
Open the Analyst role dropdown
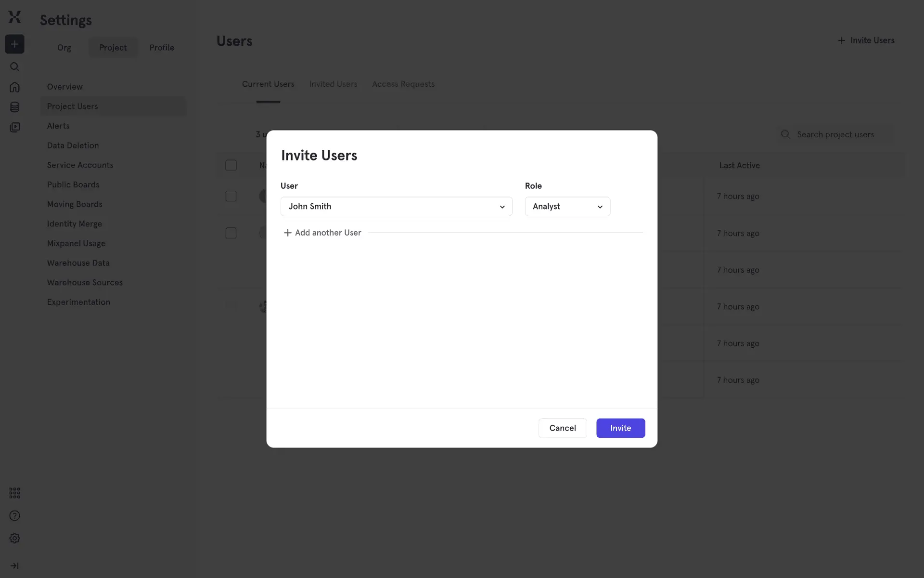[x=567, y=207]
